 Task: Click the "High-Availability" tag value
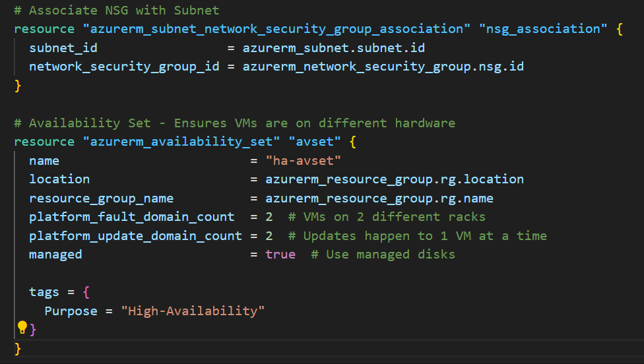193,311
